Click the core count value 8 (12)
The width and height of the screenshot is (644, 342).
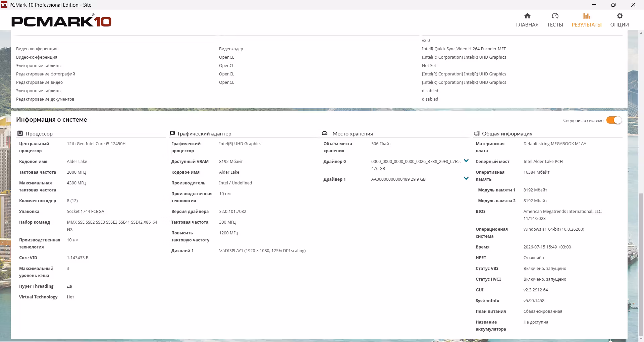click(72, 201)
